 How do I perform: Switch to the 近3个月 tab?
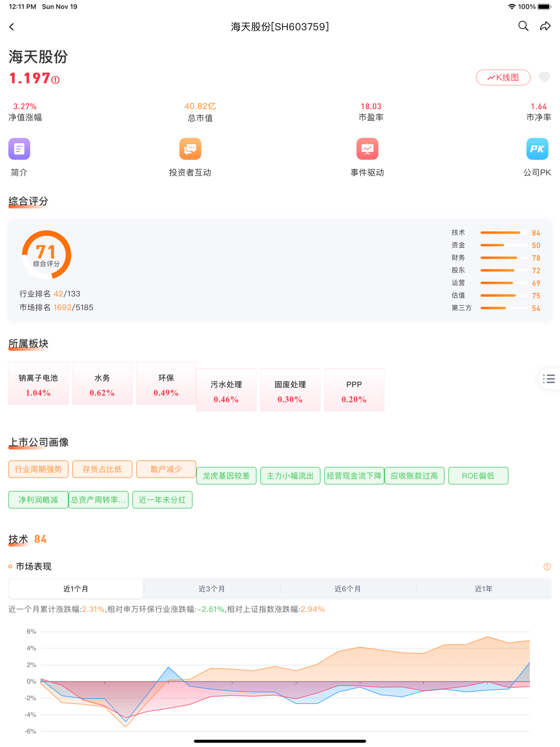tap(212, 589)
